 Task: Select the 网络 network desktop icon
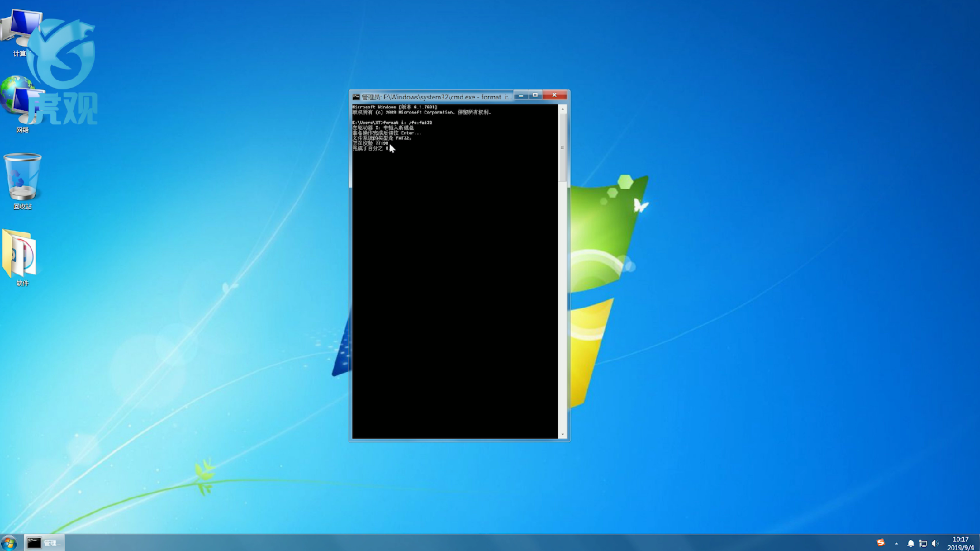[x=22, y=104]
